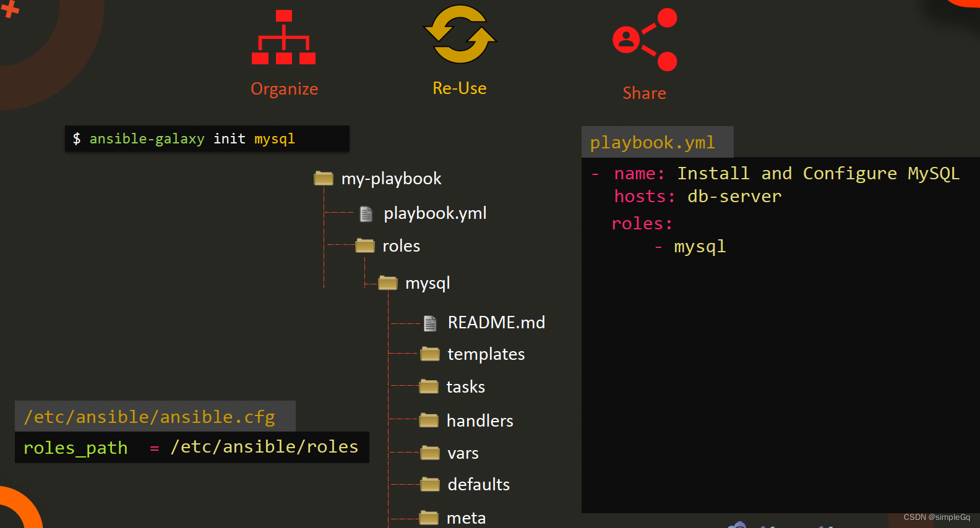This screenshot has width=980, height=528.
Task: Select the my-playbook folder icon
Action: (324, 178)
